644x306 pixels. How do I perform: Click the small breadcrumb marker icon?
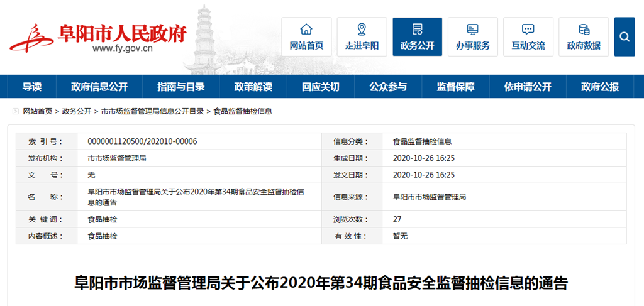coord(16,111)
